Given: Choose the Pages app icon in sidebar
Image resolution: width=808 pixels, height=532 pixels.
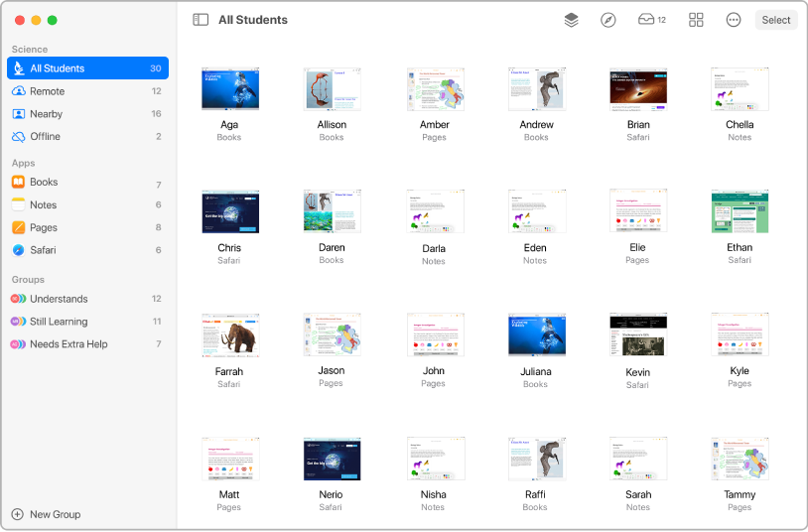Looking at the screenshot, I should [x=19, y=228].
